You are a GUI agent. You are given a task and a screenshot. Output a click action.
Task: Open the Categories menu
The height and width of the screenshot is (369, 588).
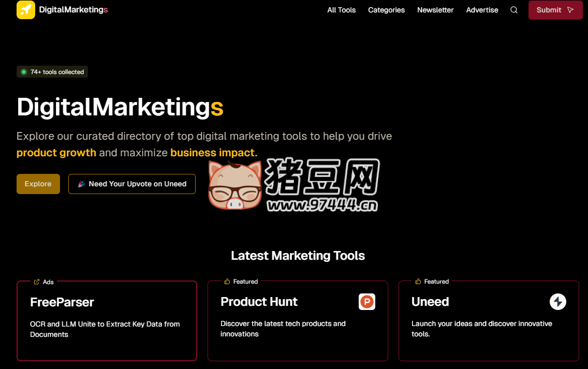pos(386,10)
